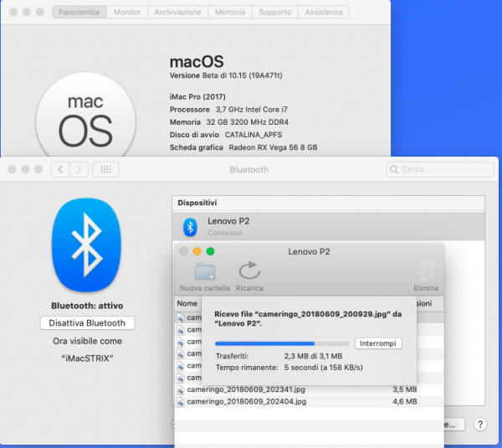Click Nuova cartella folder icon
The height and width of the screenshot is (448, 502).
(x=205, y=272)
